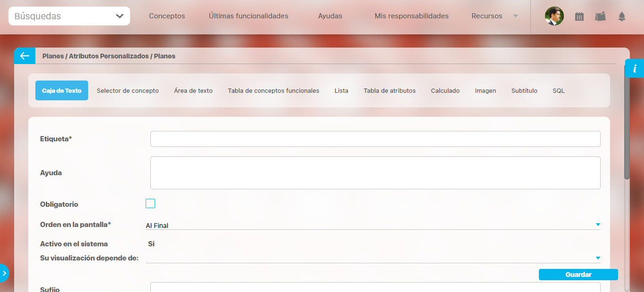Open Mis responsabilidades link
The height and width of the screenshot is (292, 644).
tap(412, 16)
